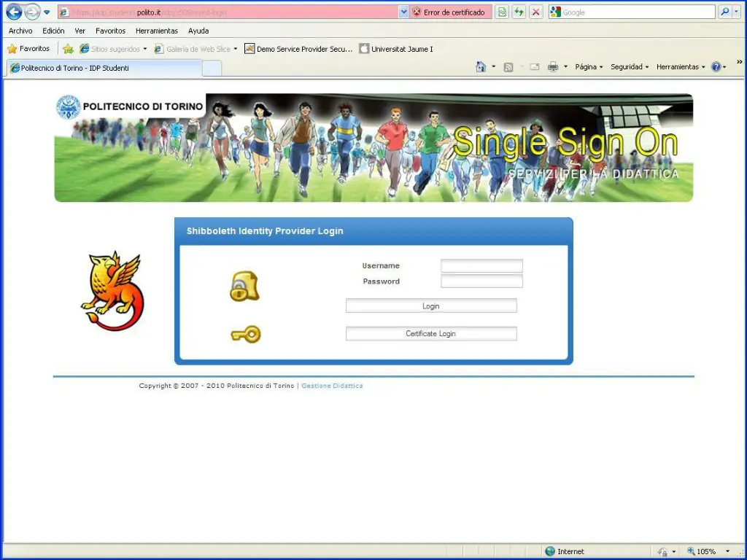Viewport: 747px width, 560px height.
Task: Click the 105% zoom level button
Action: point(701,551)
